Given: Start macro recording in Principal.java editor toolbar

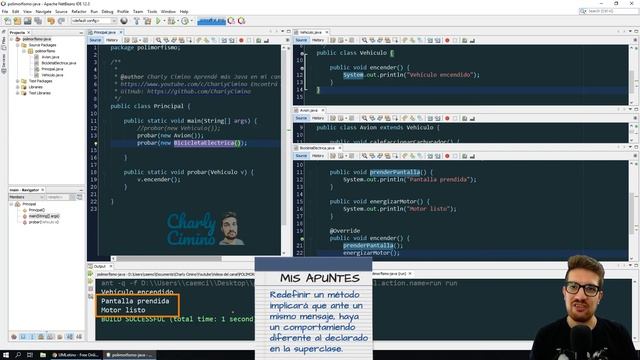Looking at the screenshot, I should tap(241, 40).
